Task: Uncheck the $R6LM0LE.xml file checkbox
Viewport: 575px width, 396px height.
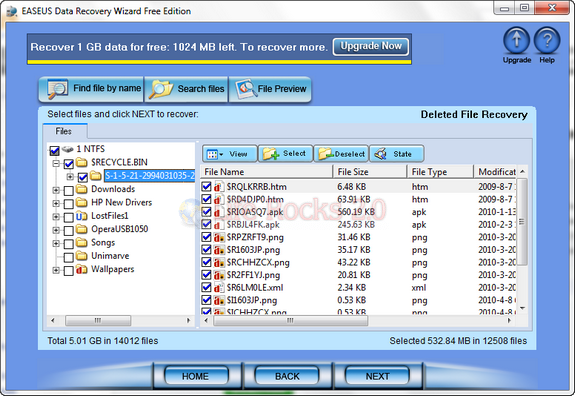Action: coord(206,287)
